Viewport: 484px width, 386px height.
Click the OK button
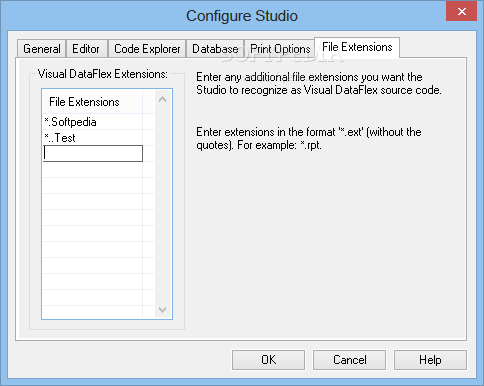268,360
